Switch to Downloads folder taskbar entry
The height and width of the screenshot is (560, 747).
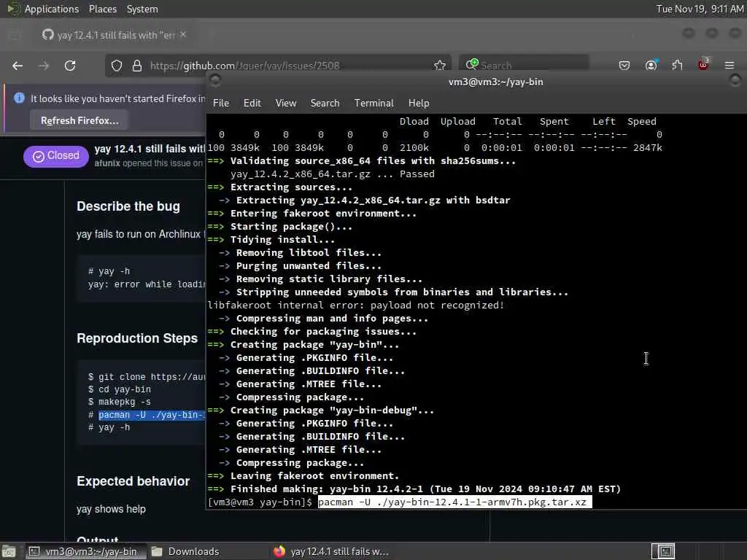pos(186,551)
